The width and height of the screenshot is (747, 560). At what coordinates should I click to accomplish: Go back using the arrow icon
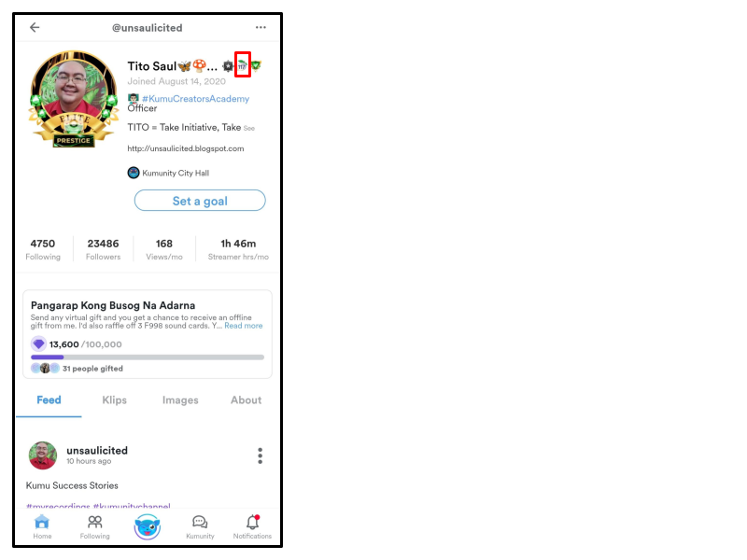[x=35, y=28]
